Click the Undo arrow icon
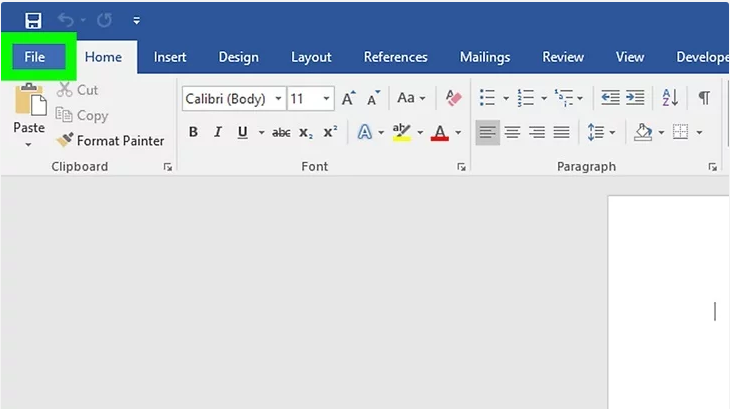The image size is (730, 409). pos(66,20)
